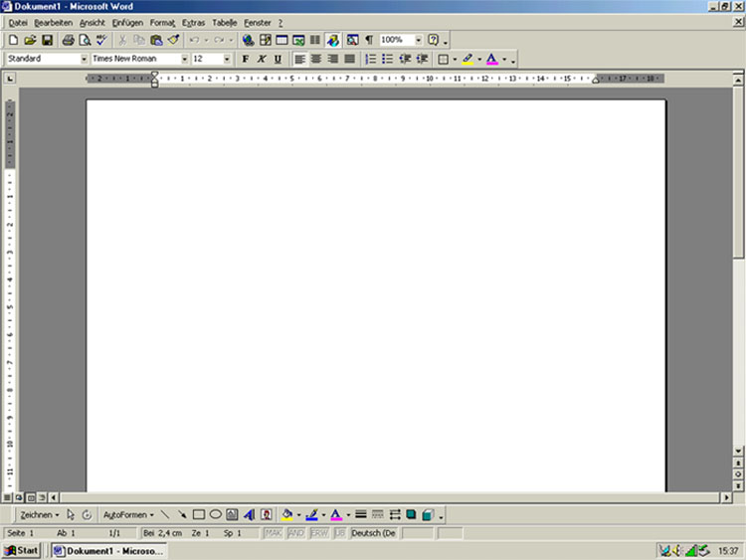The image size is (746, 560).
Task: Insert an Excel worksheet icon
Action: (298, 40)
